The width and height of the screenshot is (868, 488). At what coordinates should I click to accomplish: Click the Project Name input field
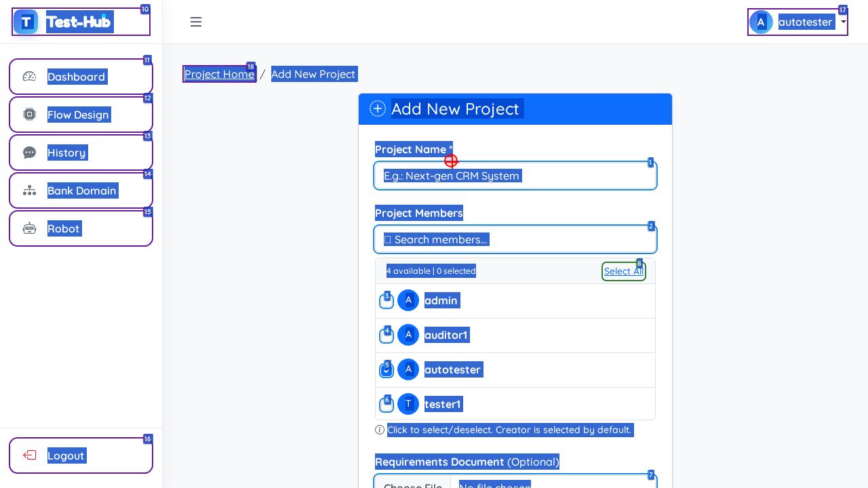[515, 176]
